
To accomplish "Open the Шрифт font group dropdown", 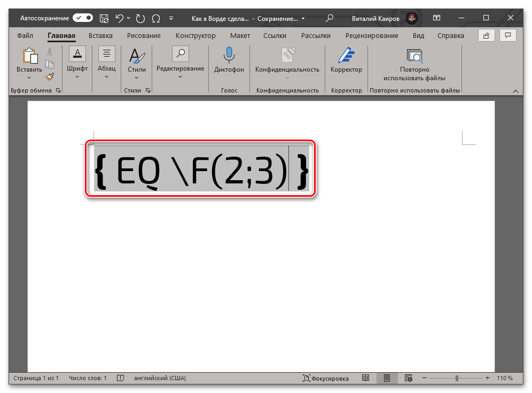I will coord(77,63).
